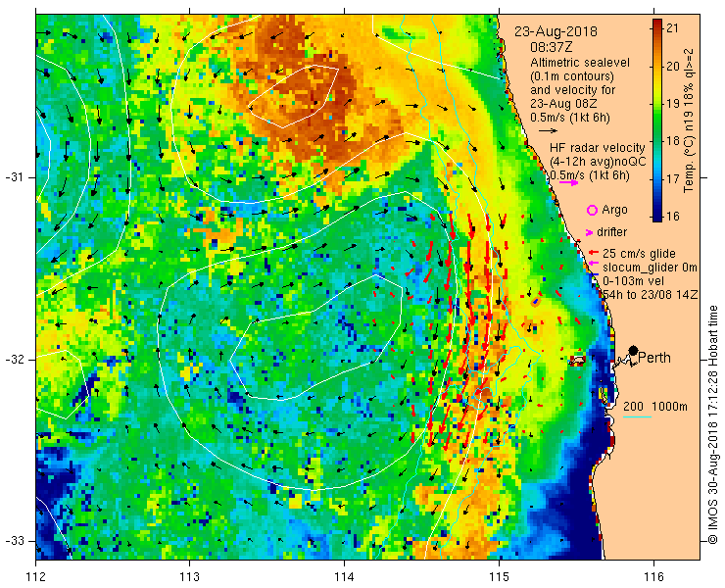Click the -33 latitude axis label
The width and height of the screenshot is (725, 588).
point(14,541)
